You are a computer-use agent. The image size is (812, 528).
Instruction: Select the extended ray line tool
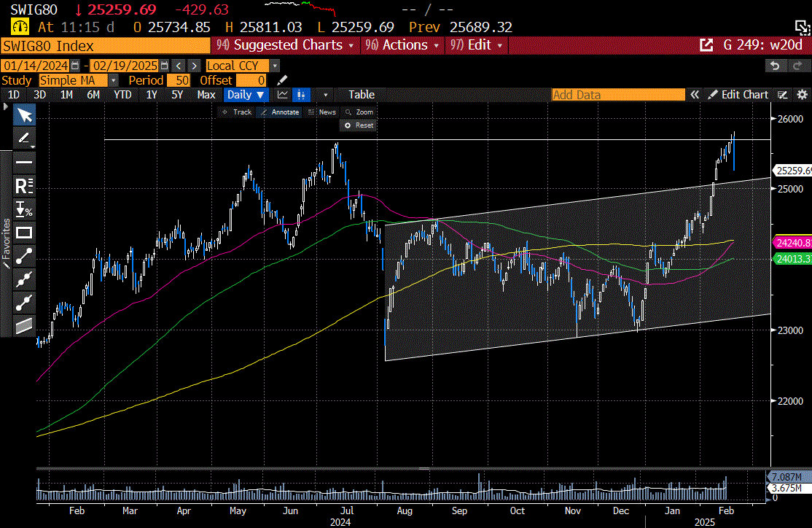point(24,303)
